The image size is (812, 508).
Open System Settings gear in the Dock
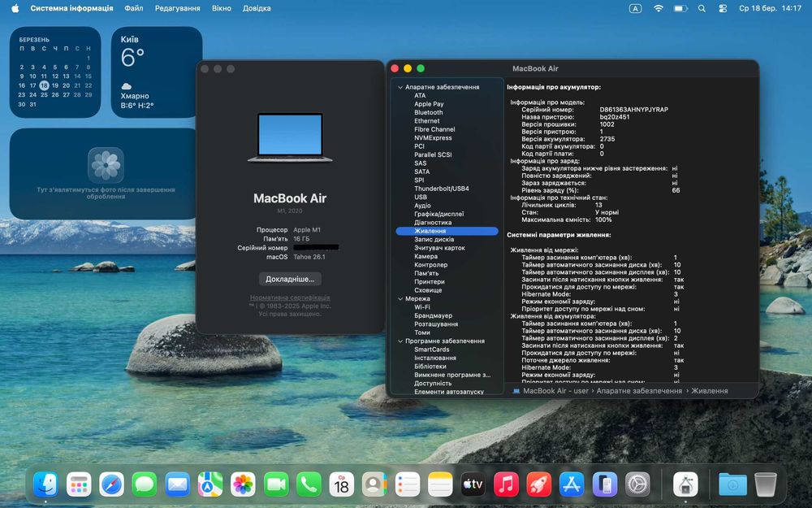pyautogui.click(x=637, y=484)
